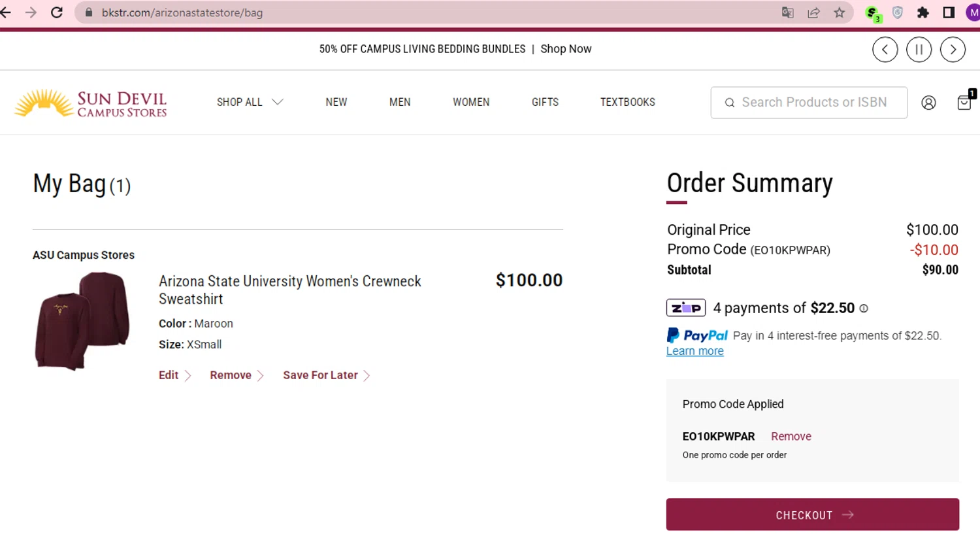Click the 50% OFF bedding bundles banner text
Screen dimensions: 980x540
point(422,49)
